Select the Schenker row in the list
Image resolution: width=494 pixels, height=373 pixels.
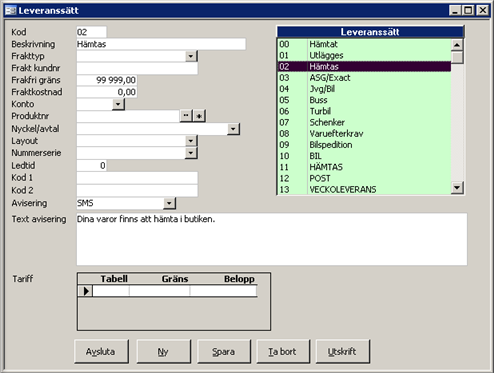pyautogui.click(x=364, y=122)
